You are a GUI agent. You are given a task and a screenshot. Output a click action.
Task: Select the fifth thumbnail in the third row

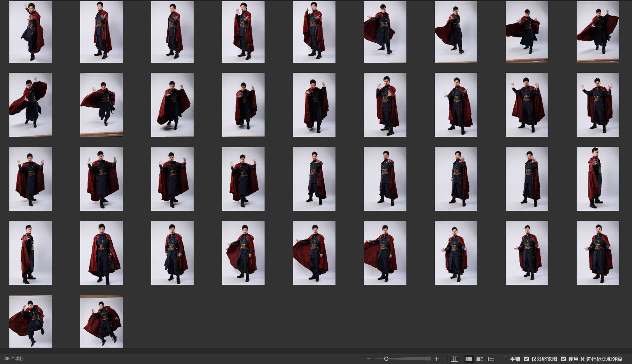(x=314, y=178)
